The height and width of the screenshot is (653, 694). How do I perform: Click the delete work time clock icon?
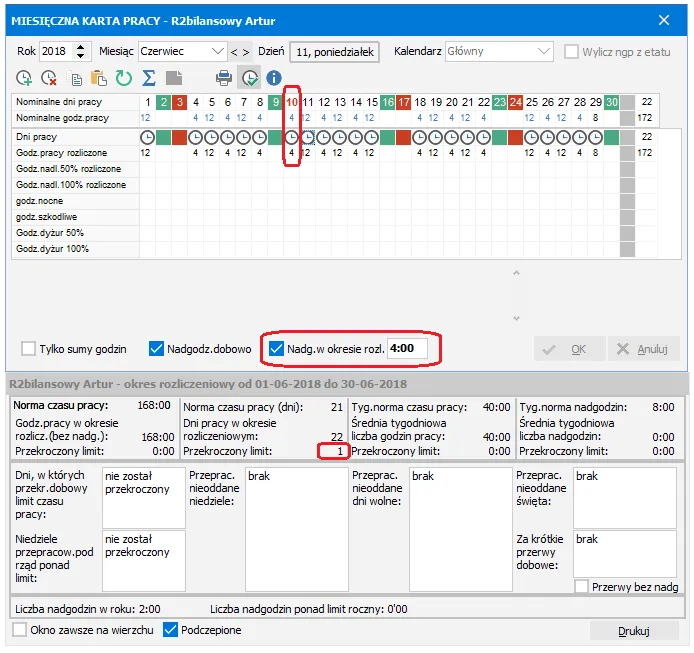(x=49, y=78)
